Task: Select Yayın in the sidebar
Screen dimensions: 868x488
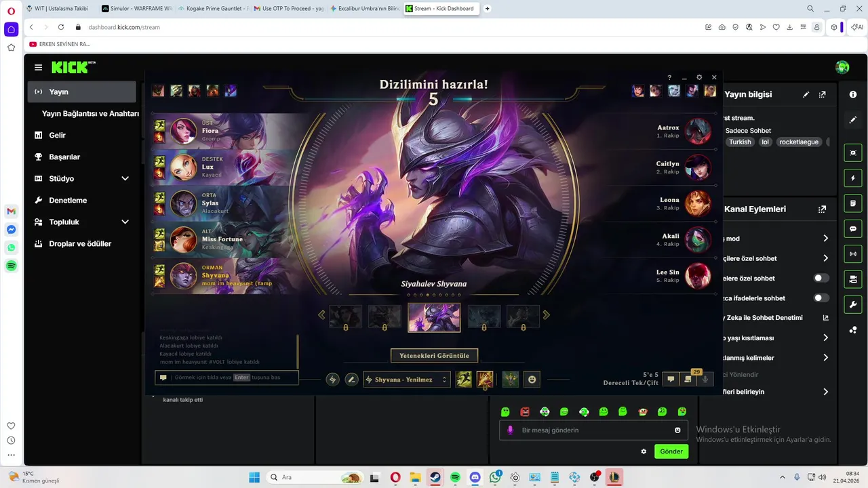Action: (x=82, y=91)
